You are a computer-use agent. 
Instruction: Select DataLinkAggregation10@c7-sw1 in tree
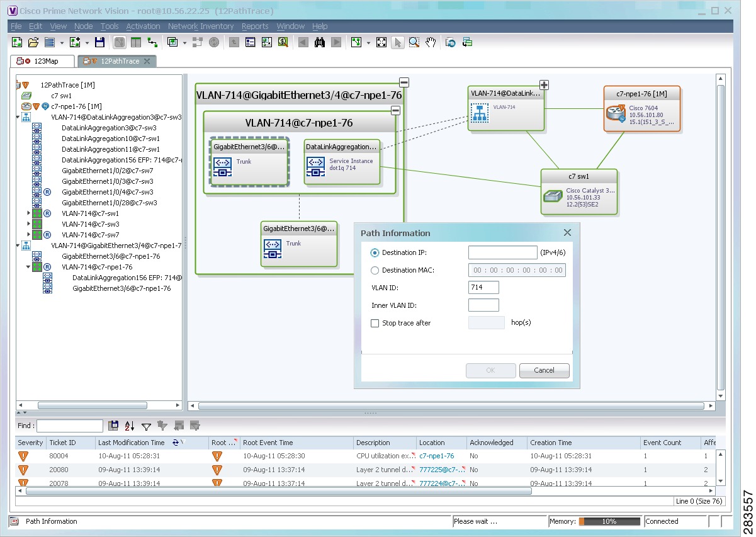(x=111, y=138)
